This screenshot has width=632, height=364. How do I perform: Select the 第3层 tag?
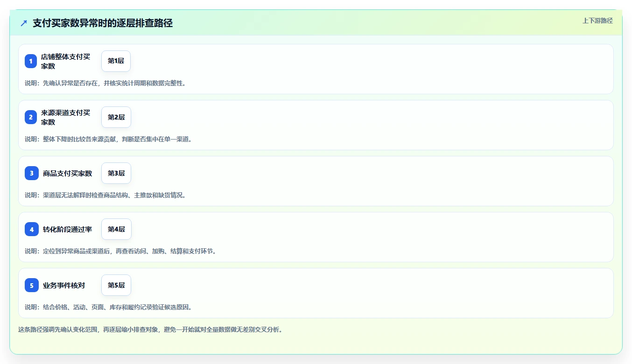[x=116, y=173]
